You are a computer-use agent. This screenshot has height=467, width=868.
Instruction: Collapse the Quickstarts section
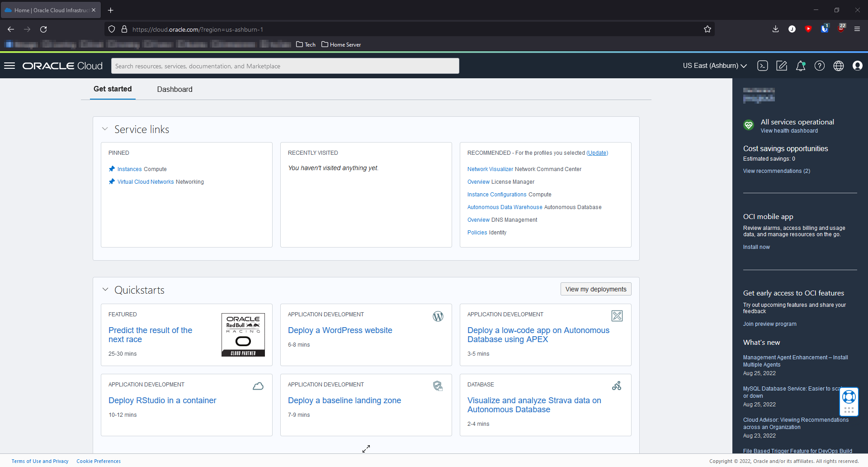pos(105,290)
